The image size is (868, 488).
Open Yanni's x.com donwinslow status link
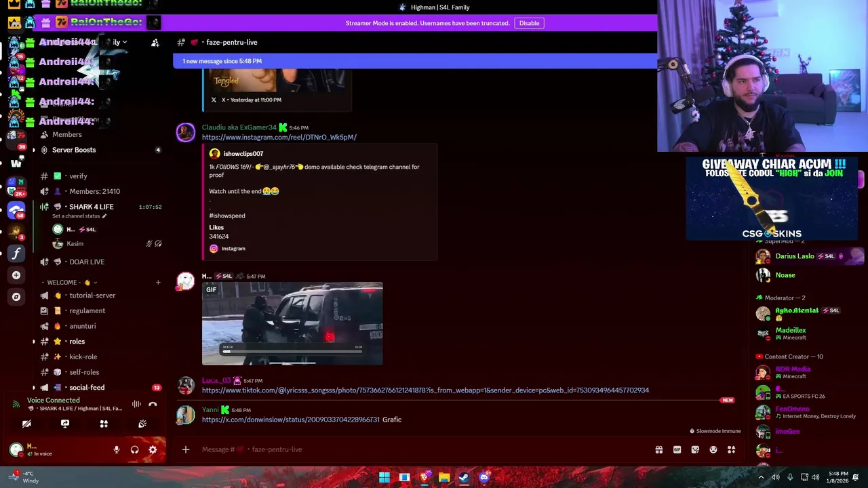[x=290, y=420]
